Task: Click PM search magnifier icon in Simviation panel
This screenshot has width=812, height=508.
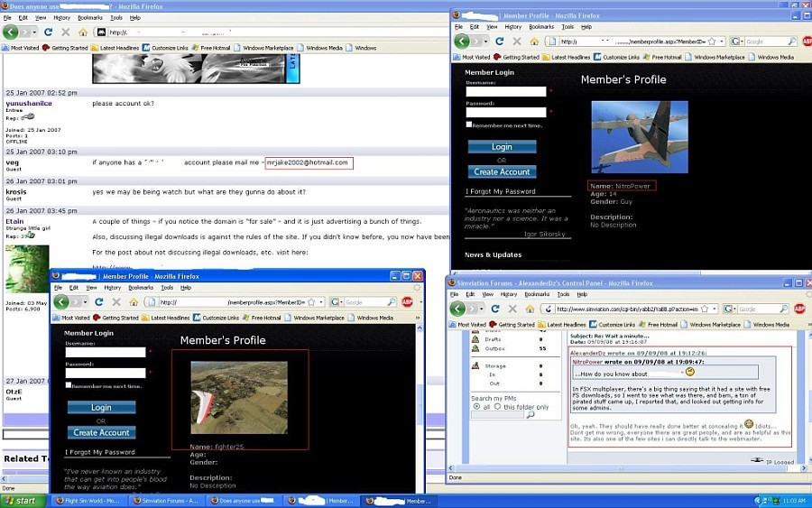Action: tap(530, 415)
